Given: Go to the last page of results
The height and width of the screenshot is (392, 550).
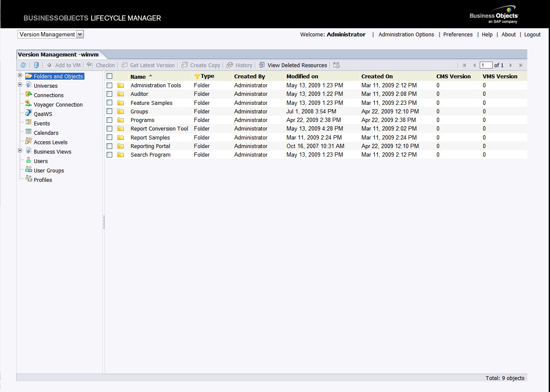Looking at the screenshot, I should click(x=521, y=65).
